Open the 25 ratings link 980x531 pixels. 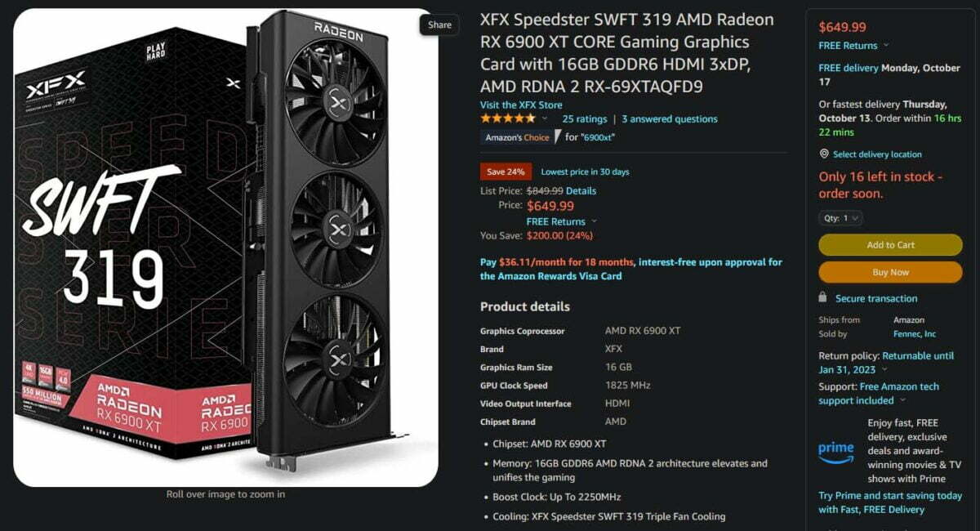585,119
